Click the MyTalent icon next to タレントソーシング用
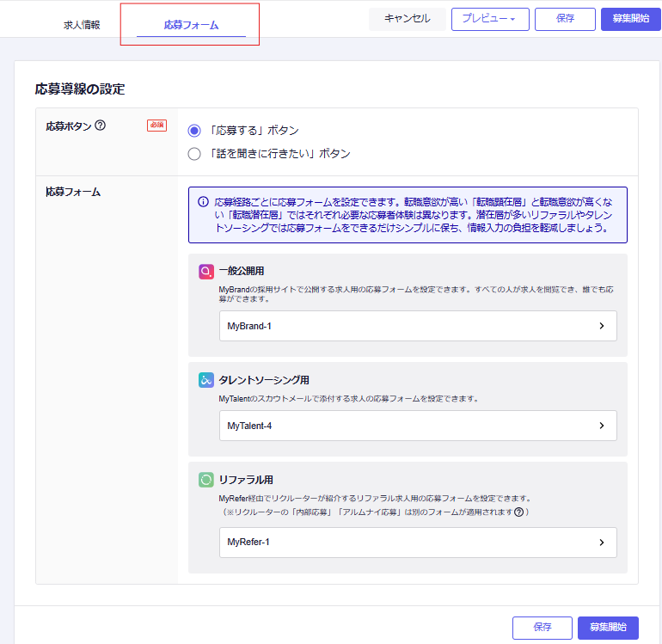The height and width of the screenshot is (644, 662). (x=205, y=380)
